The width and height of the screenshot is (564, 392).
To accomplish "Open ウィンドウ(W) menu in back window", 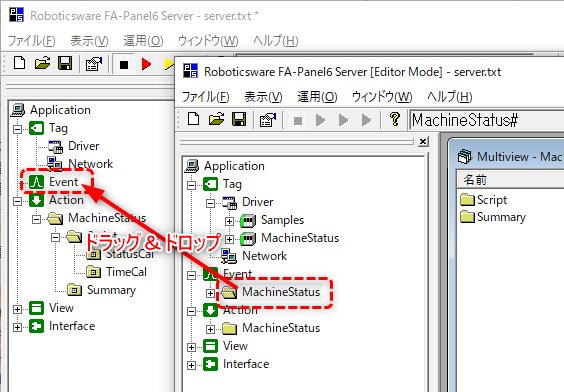I will point(208,41).
